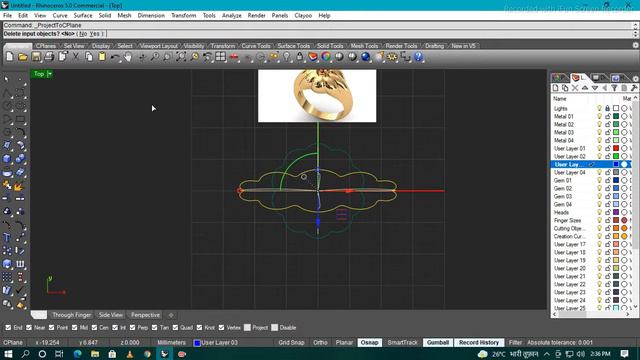Choose the Yes option in command prompt
The height and width of the screenshot is (360, 640).
pyautogui.click(x=94, y=34)
